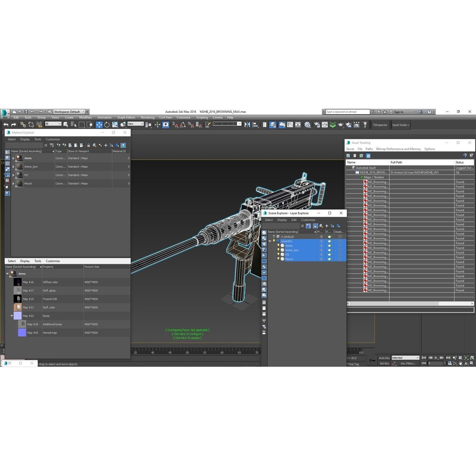476x476 pixels.
Task: Collapse Map #22 Bump entry
Action: [12, 316]
